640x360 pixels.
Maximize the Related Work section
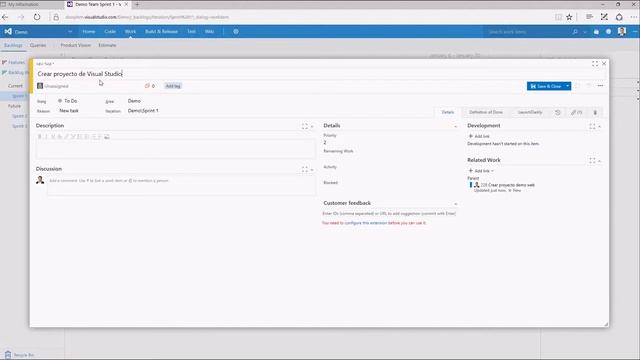(x=592, y=161)
